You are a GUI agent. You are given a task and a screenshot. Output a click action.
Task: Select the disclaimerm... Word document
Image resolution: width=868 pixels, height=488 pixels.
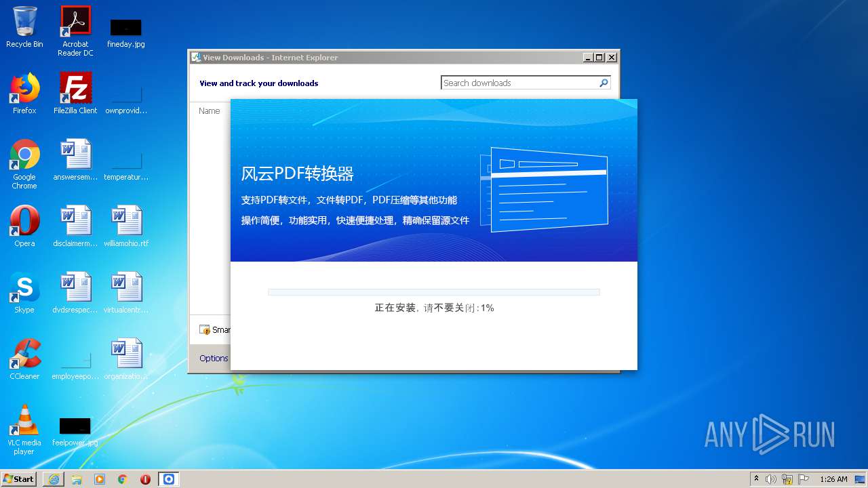tap(75, 226)
